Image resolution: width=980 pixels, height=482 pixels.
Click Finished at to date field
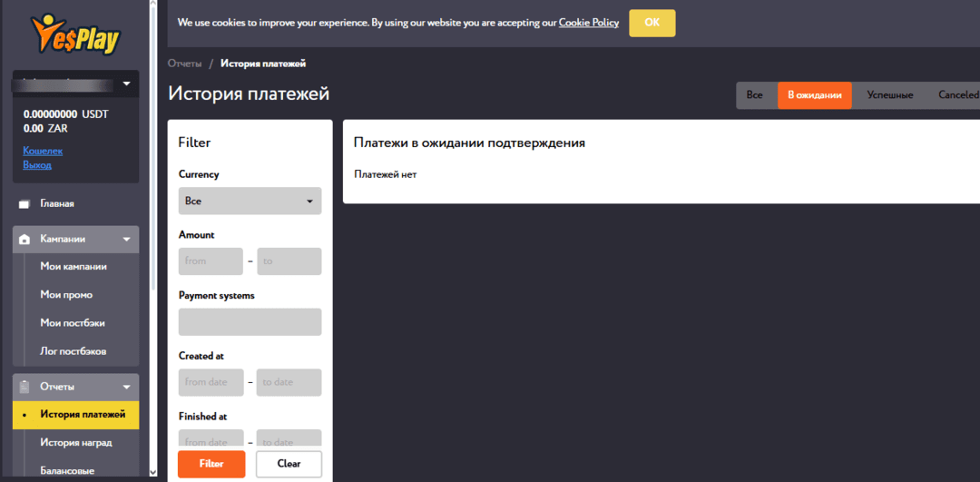(x=289, y=439)
